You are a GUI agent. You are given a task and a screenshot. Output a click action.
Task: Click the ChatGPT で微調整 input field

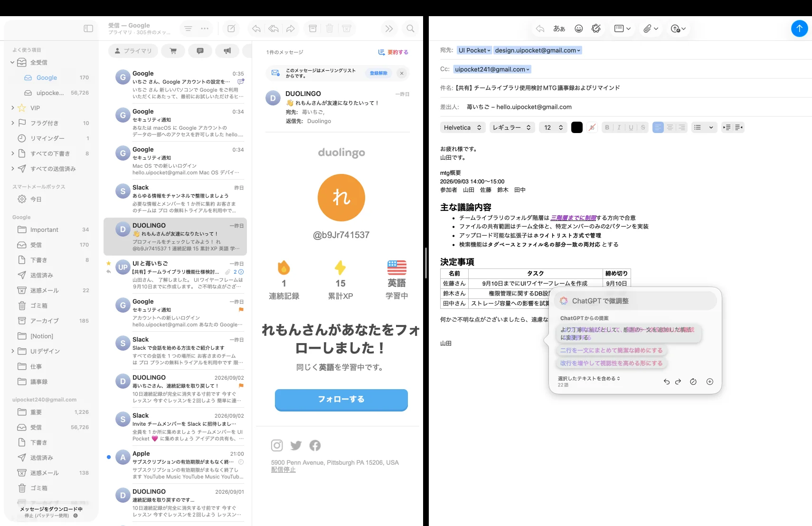click(635, 301)
